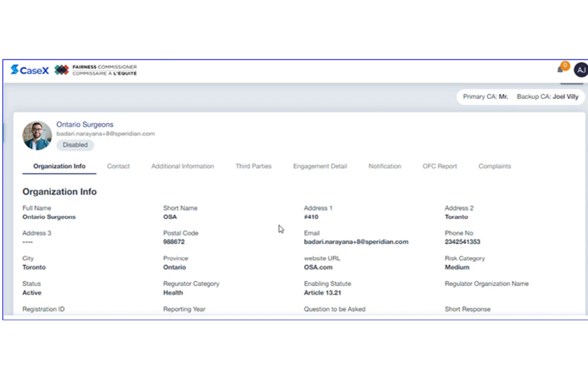588x392 pixels.
Task: Click Phone No value 2342541353
Action: pos(462,242)
